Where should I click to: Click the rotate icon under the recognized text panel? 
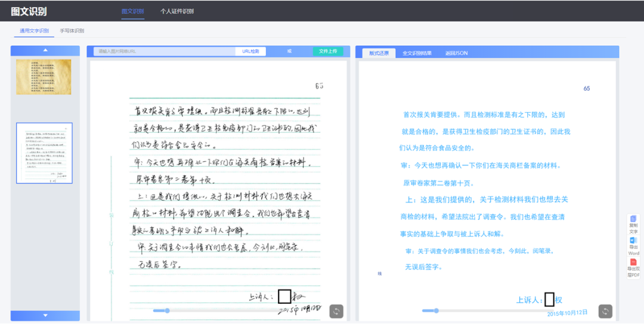tap(605, 311)
